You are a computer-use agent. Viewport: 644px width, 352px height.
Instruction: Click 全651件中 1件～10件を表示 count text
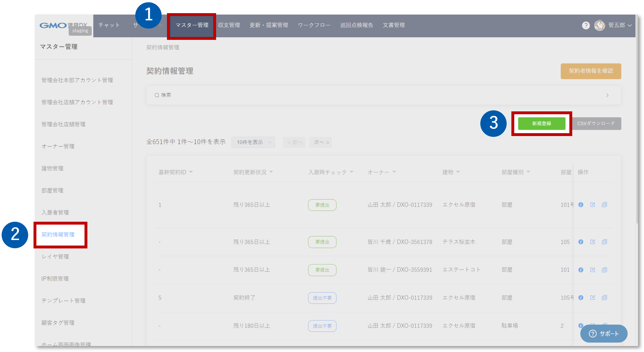point(186,142)
